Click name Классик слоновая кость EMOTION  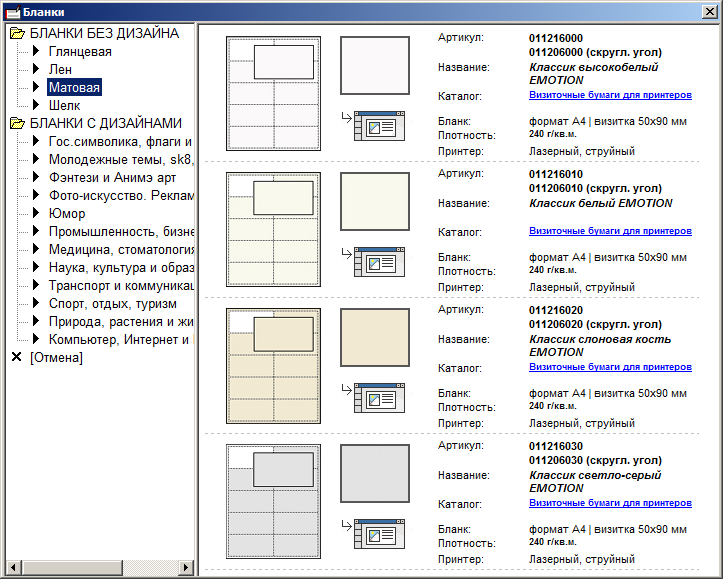coord(600,345)
